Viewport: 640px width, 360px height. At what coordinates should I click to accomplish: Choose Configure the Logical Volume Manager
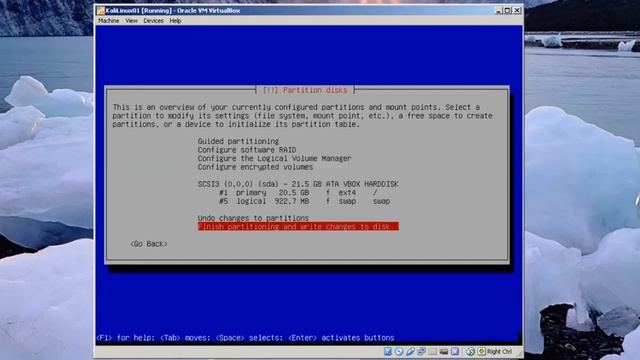tap(274, 158)
